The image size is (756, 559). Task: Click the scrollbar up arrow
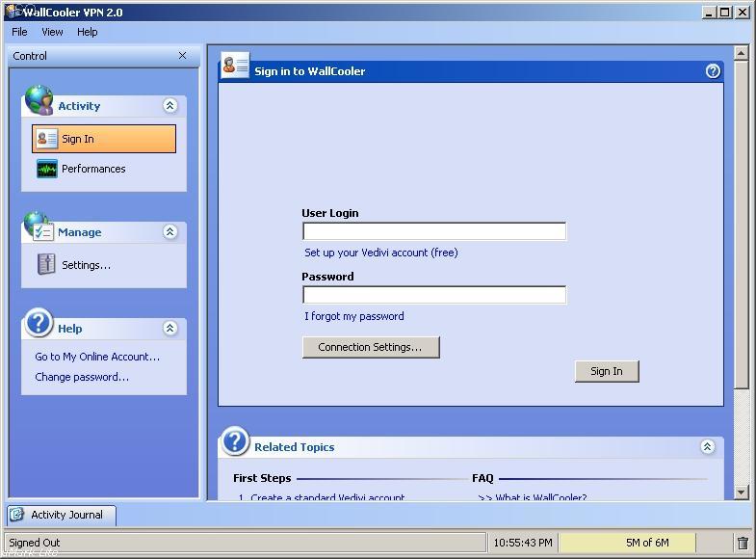coord(742,53)
